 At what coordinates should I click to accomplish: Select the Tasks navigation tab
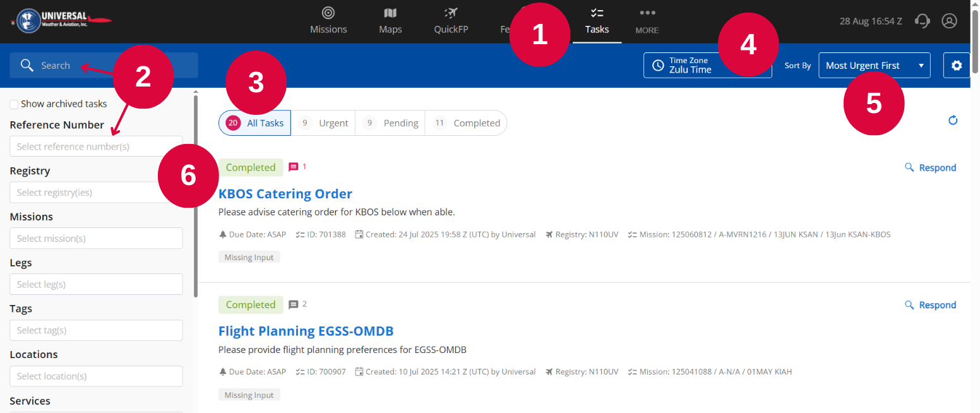tap(597, 21)
